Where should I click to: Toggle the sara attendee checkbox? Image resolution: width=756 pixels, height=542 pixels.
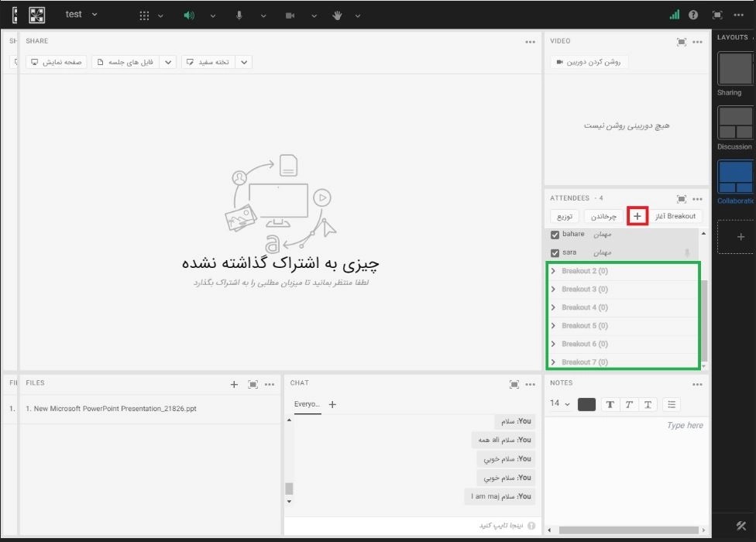555,253
